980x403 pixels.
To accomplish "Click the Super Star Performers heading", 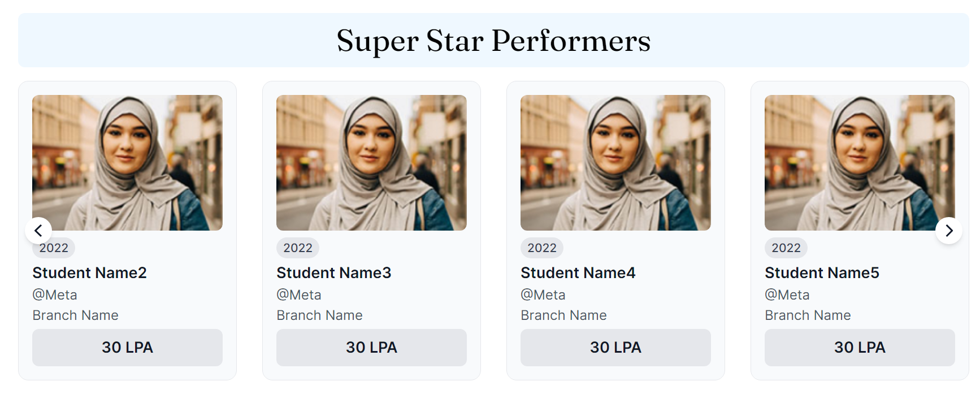I will point(493,41).
